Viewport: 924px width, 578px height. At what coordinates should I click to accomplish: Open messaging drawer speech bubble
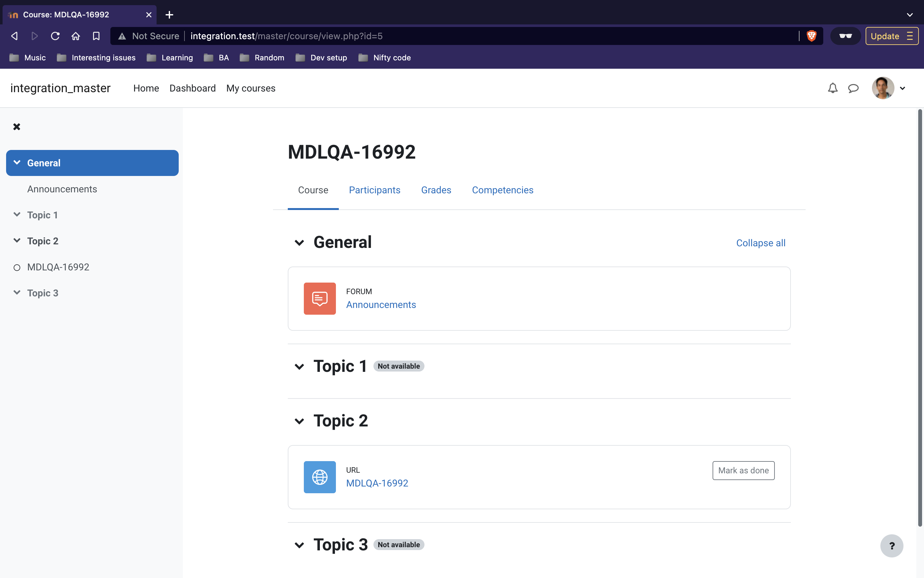(853, 88)
